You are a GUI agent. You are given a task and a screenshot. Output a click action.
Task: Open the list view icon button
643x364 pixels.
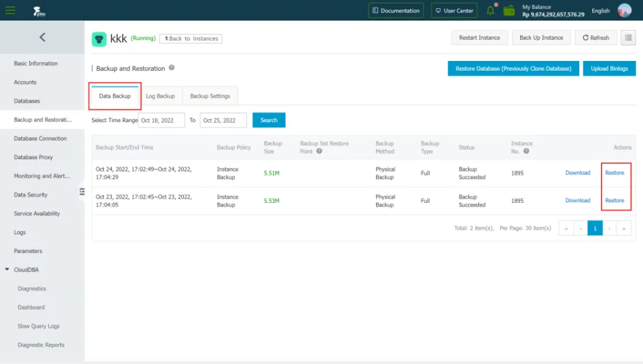pyautogui.click(x=628, y=38)
